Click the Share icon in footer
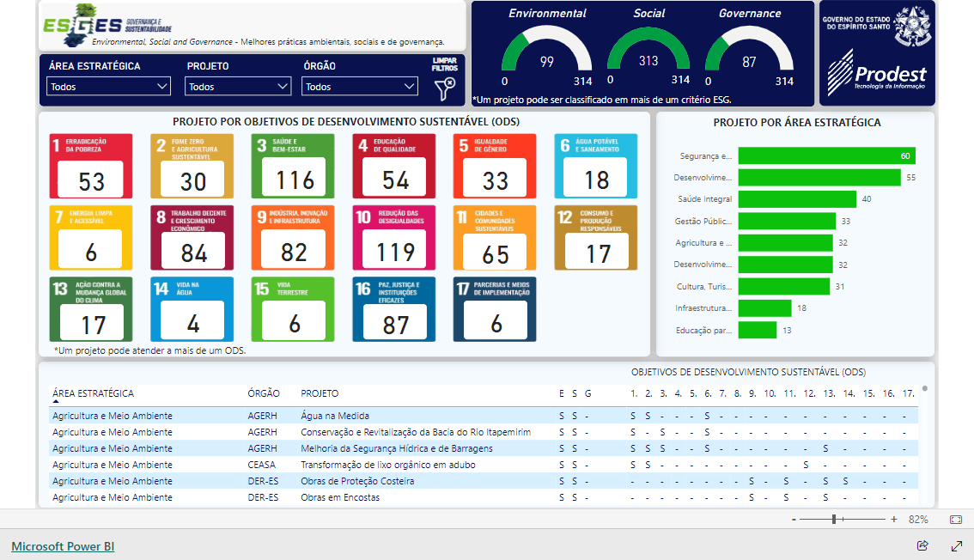 (x=922, y=545)
